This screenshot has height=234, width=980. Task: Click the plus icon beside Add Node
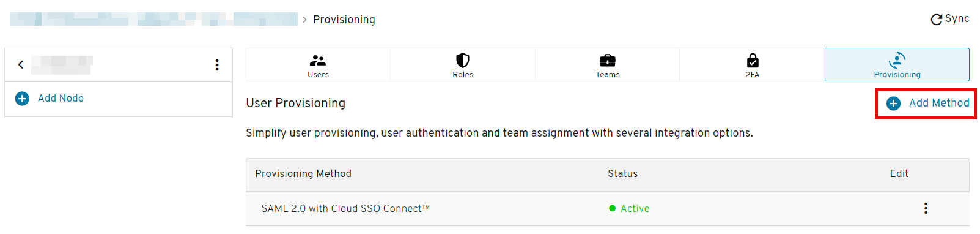pyautogui.click(x=22, y=99)
